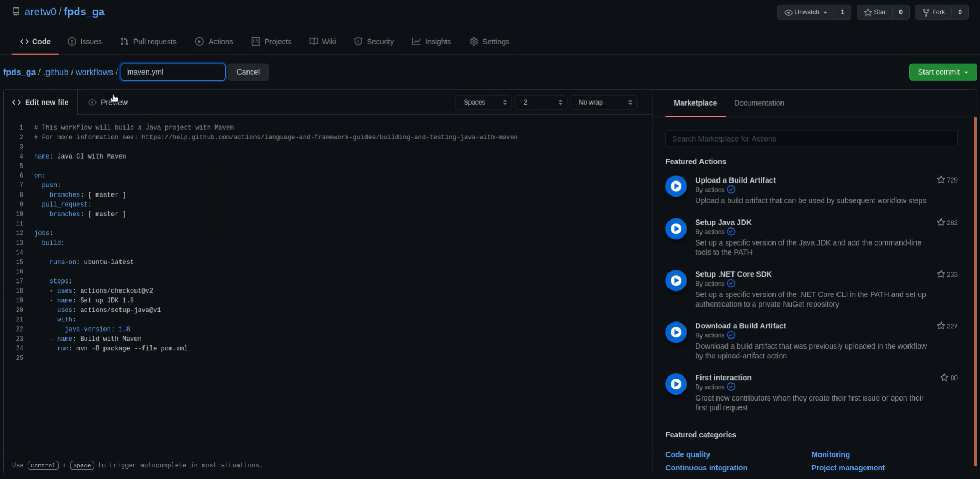Open the Security tab
The image size is (980, 479).
click(374, 42)
